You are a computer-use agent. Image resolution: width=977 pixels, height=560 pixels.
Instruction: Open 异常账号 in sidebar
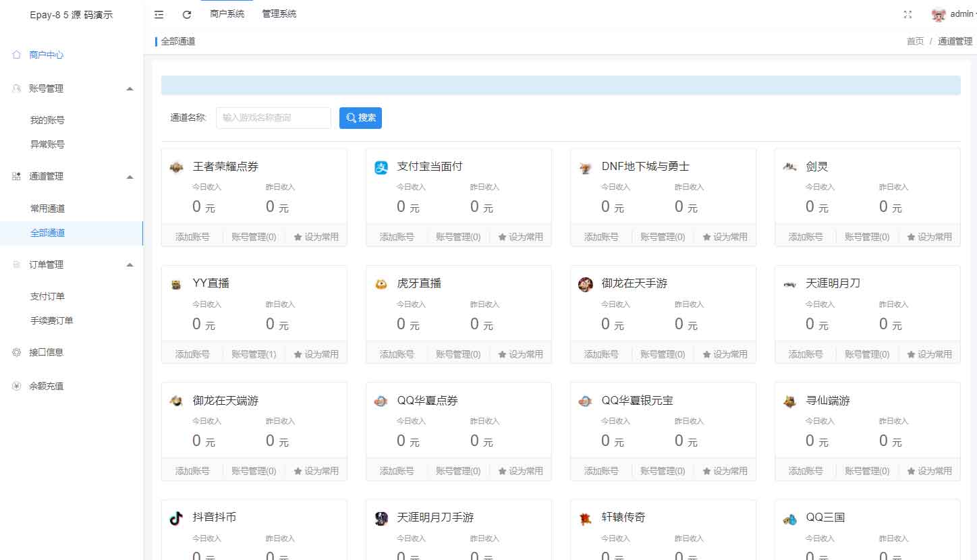(47, 144)
